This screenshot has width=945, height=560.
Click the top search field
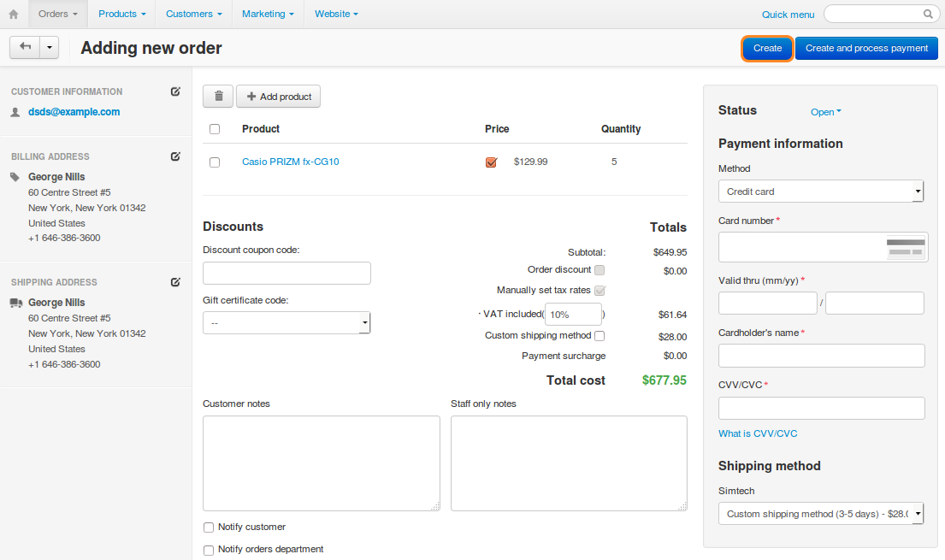[x=881, y=14]
